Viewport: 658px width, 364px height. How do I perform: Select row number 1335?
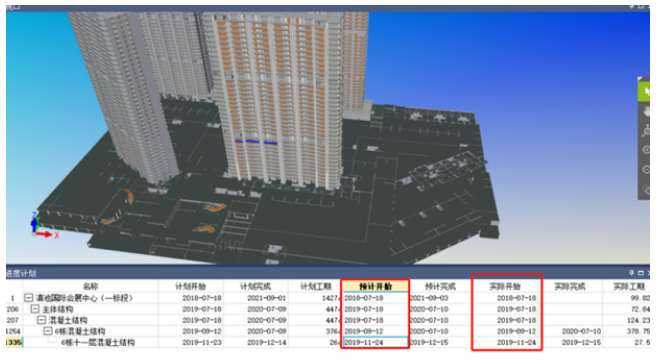[x=14, y=343]
